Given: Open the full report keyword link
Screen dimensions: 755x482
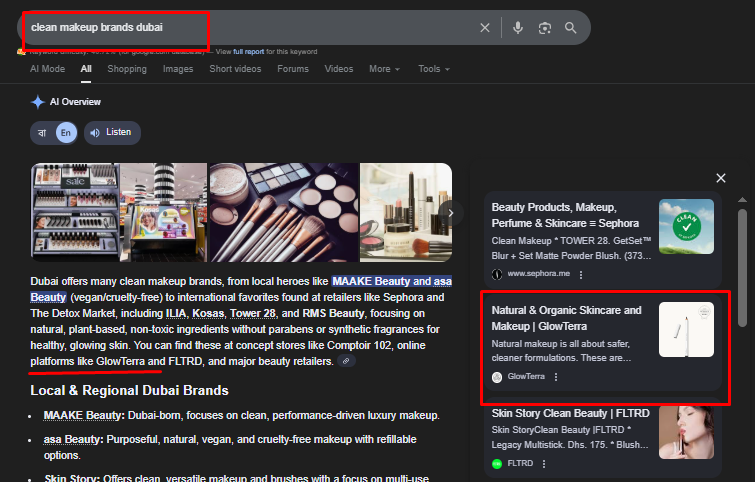Looking at the screenshot, I should pyautogui.click(x=248, y=52).
